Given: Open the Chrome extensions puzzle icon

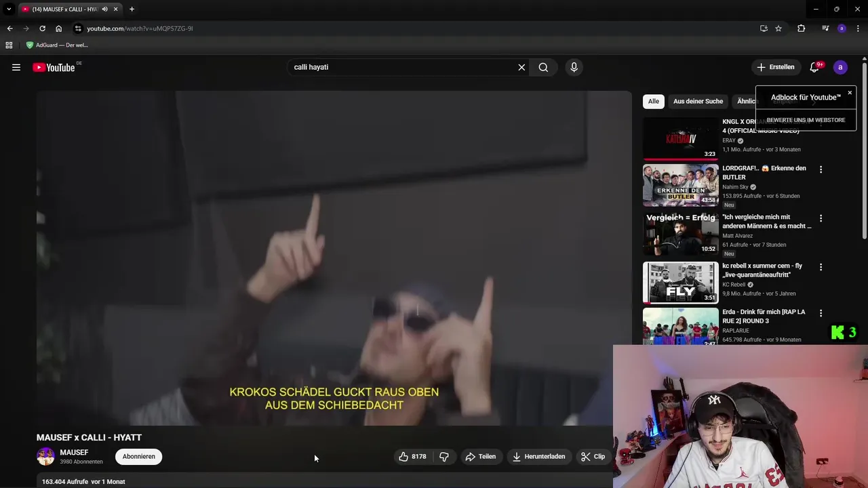Looking at the screenshot, I should [802, 28].
